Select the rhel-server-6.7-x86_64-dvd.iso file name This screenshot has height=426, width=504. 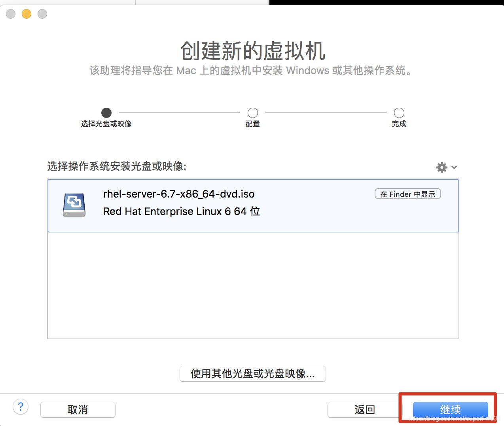point(179,194)
